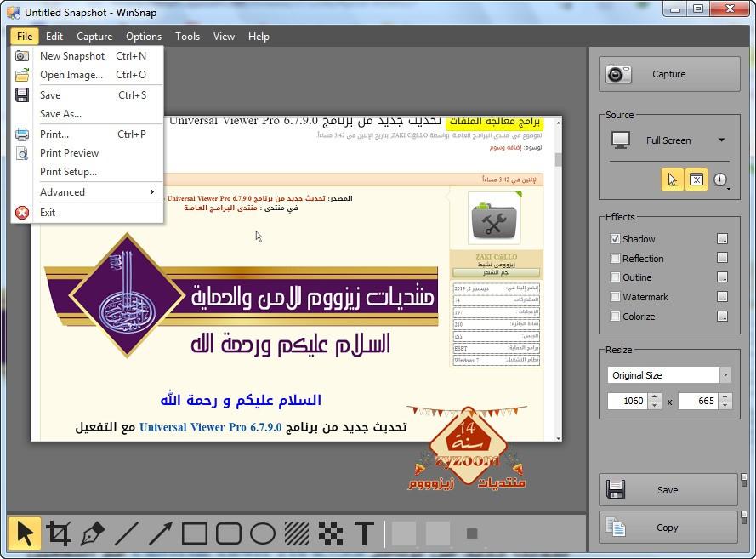Click the printer icon next to Print
Screen dimensions: 756x559
22,134
